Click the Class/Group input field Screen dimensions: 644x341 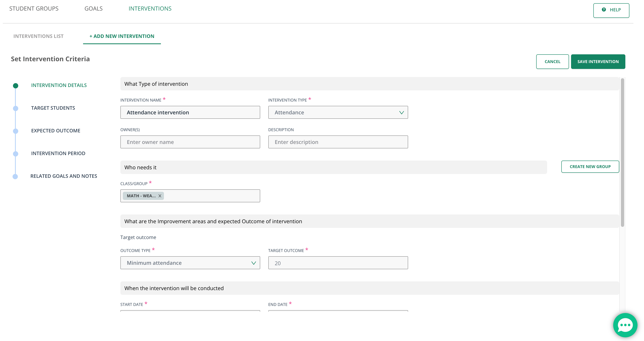[x=190, y=196]
